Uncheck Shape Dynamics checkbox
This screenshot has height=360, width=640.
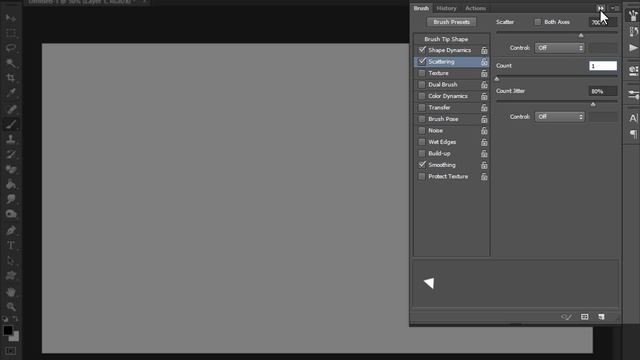(x=422, y=50)
